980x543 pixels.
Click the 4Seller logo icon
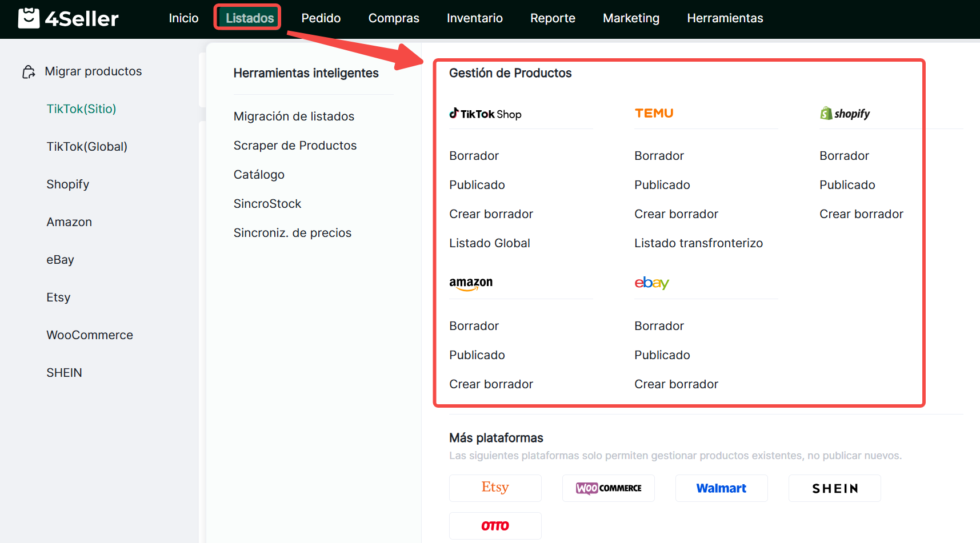pyautogui.click(x=29, y=18)
